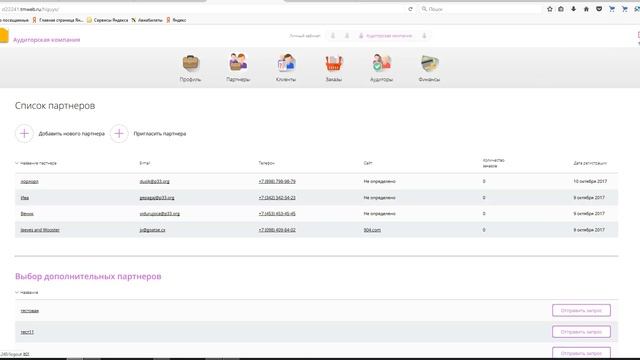
Task: Open the Партнеры section icon
Action: click(238, 62)
